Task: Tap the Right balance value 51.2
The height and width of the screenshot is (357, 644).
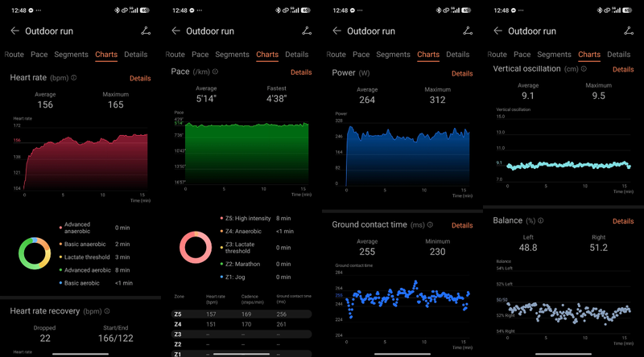Action: click(598, 248)
